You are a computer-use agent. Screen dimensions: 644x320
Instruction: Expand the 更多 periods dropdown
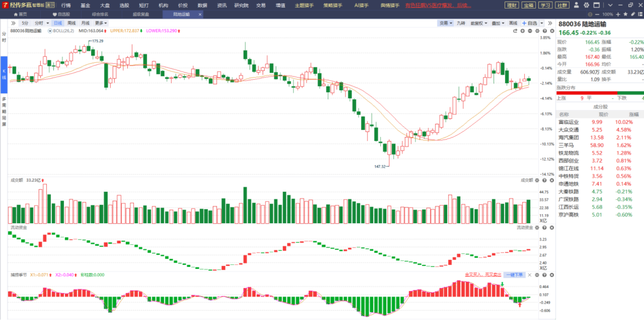click(x=101, y=23)
